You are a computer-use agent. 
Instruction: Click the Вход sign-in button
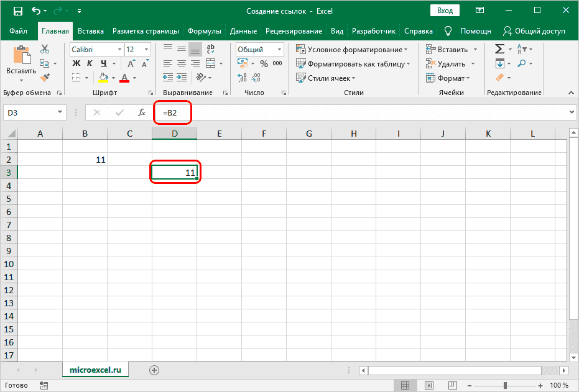[x=444, y=11]
